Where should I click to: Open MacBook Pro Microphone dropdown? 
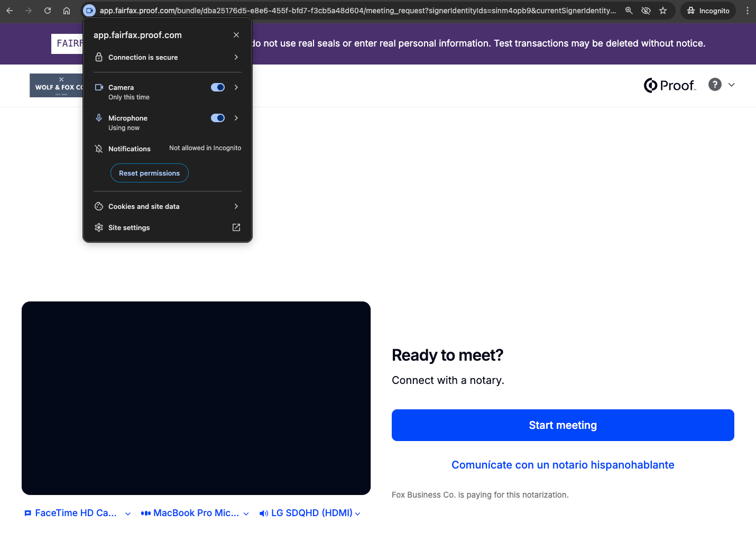[195, 513]
